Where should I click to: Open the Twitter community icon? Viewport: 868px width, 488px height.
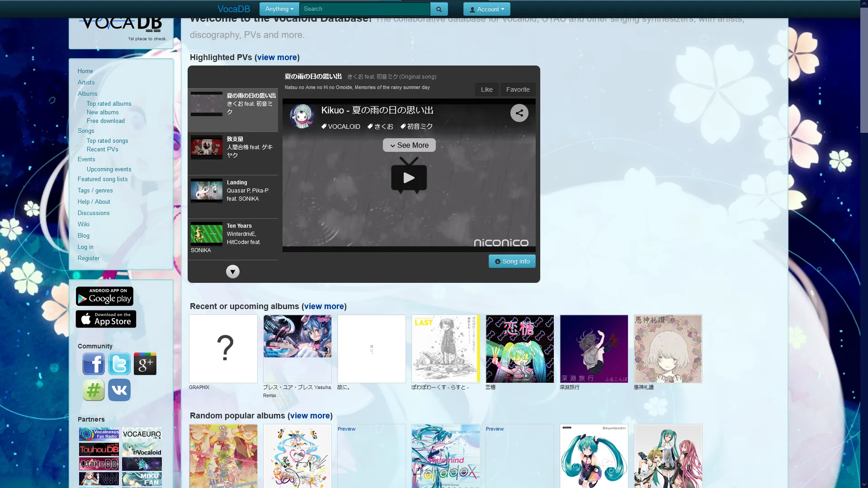pyautogui.click(x=119, y=364)
